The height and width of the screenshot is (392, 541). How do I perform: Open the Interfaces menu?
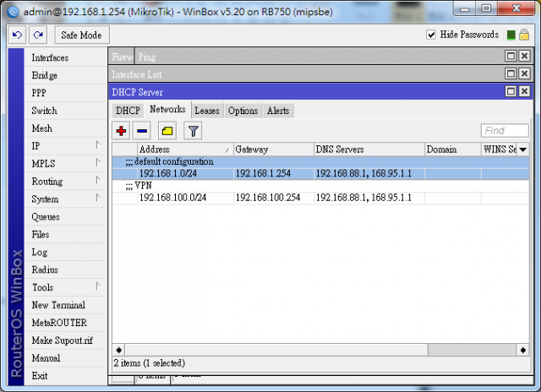coord(66,57)
